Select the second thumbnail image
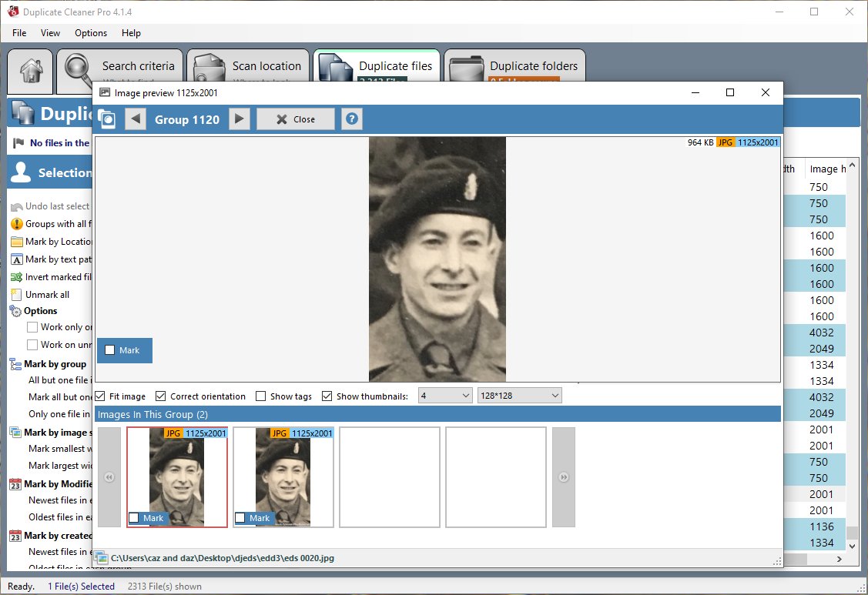 click(283, 476)
